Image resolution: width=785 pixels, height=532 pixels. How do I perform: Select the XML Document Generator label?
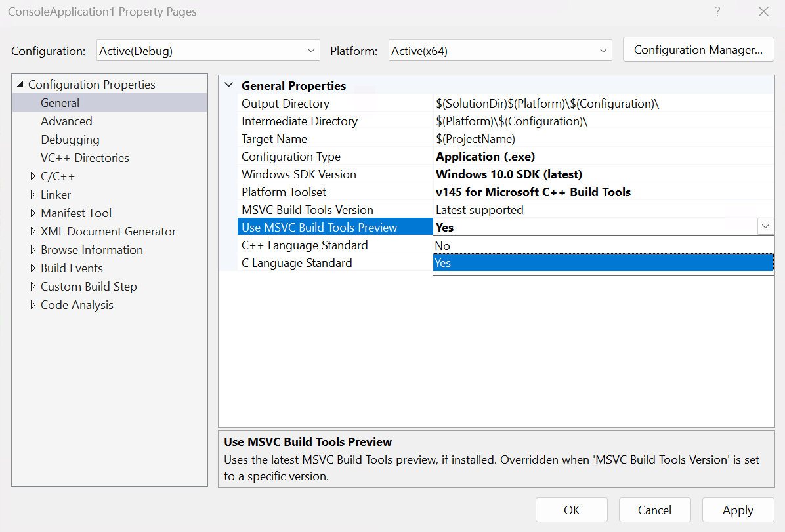(108, 231)
